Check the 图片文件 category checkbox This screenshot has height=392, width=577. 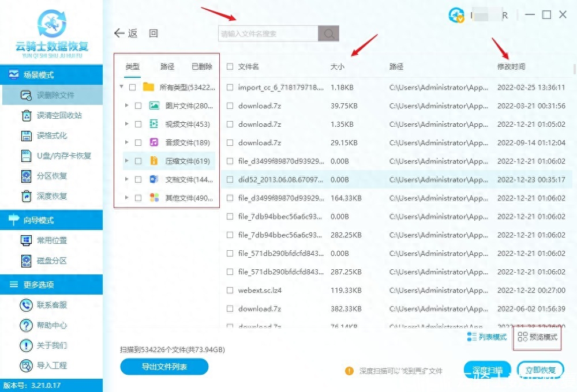[x=138, y=106]
